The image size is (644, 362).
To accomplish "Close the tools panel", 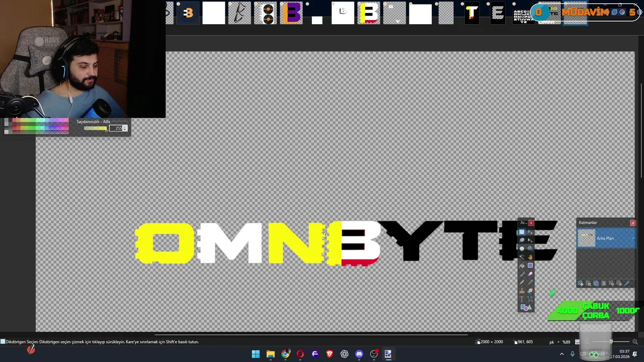I will point(531,223).
